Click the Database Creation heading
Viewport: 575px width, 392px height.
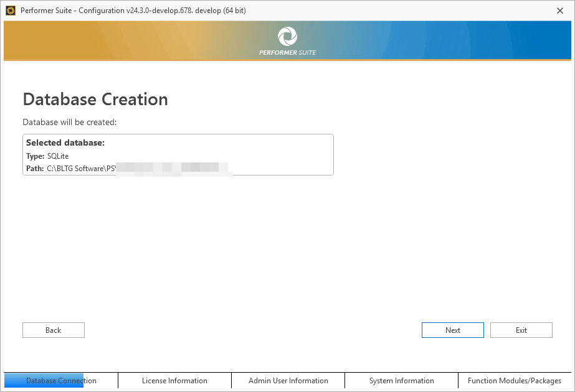95,100
